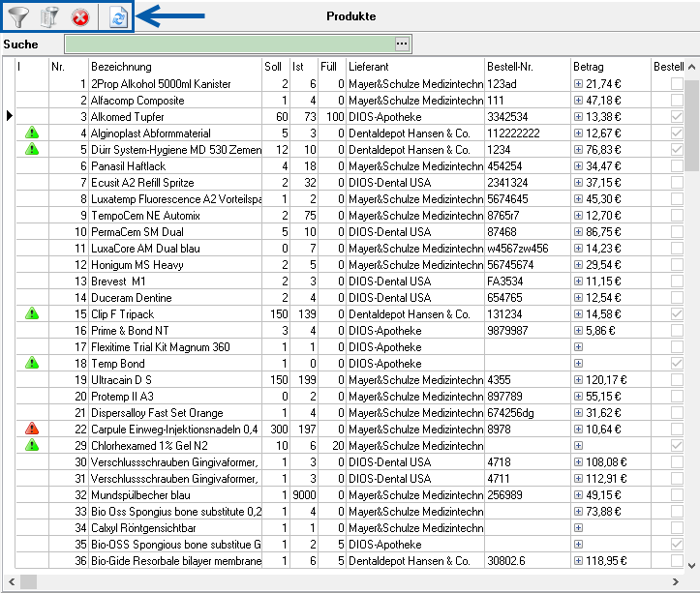
Task: Click the filter-with-columns toolbar icon
Action: 49,17
